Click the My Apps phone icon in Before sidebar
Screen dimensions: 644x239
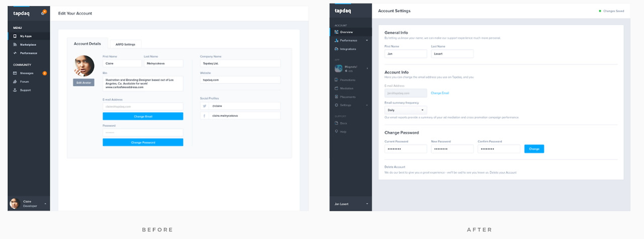click(15, 36)
